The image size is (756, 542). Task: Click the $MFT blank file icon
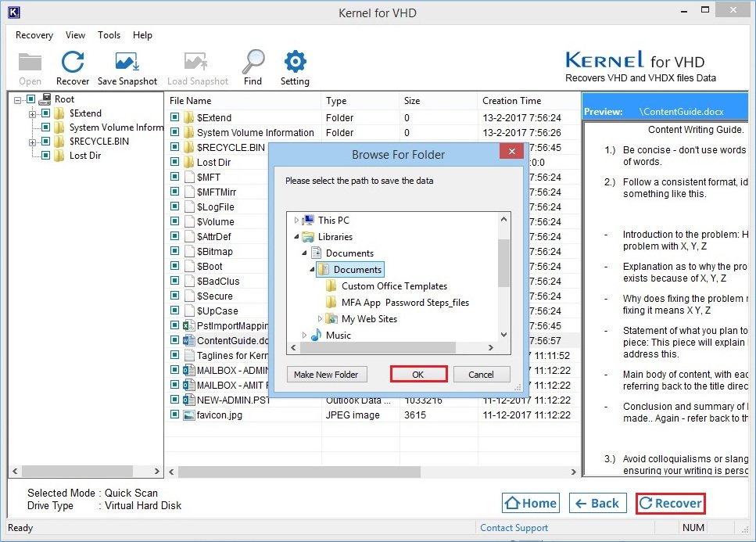point(189,177)
